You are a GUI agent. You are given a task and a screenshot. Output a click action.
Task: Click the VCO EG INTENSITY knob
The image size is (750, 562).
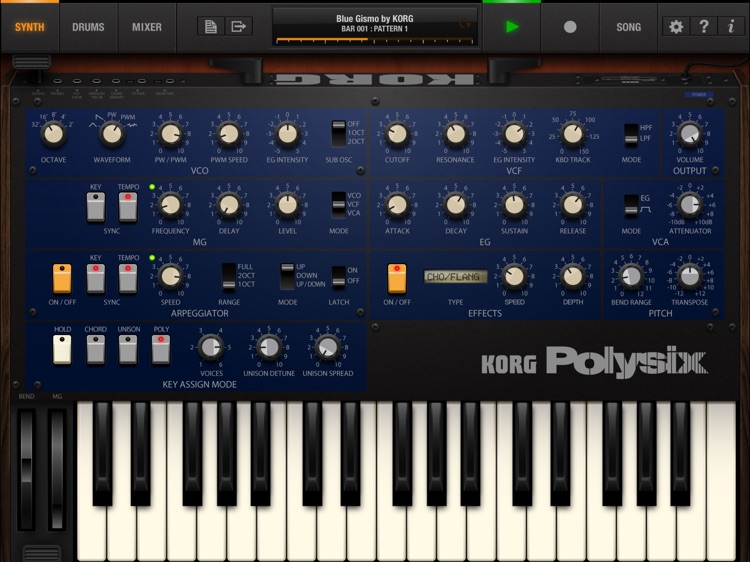287,134
